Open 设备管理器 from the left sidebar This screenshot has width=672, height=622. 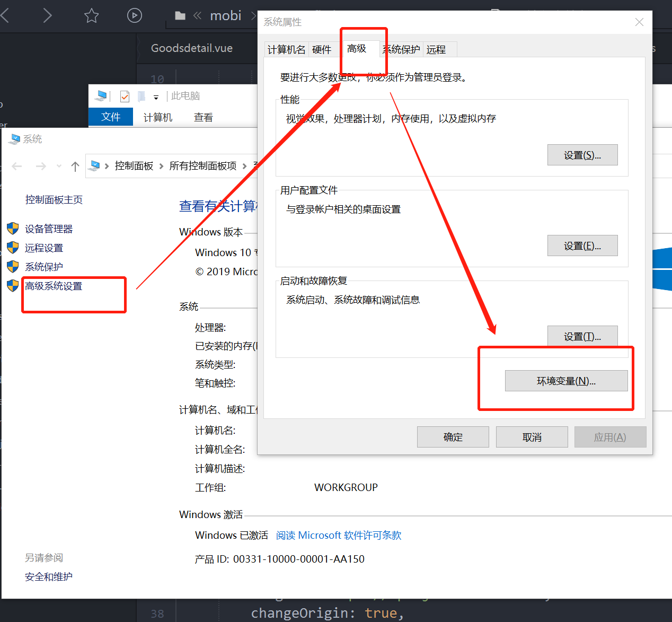(x=48, y=229)
